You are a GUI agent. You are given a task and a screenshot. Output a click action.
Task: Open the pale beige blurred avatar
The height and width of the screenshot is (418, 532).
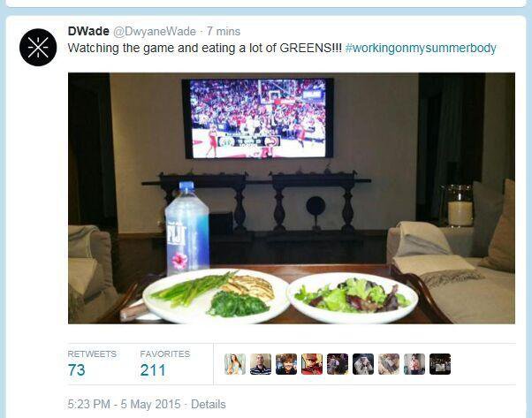click(389, 364)
